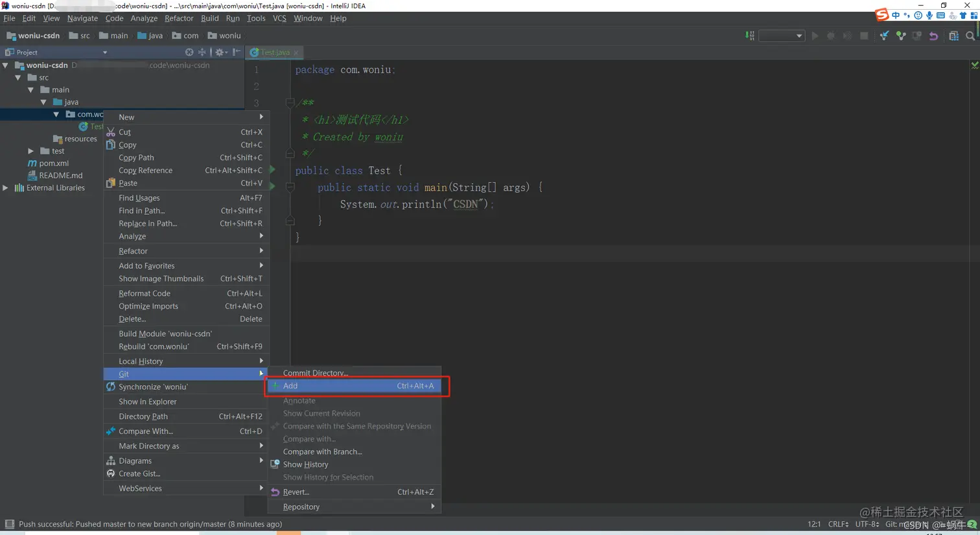Image resolution: width=980 pixels, height=535 pixels.
Task: Collapse the src folder
Action: click(18, 77)
